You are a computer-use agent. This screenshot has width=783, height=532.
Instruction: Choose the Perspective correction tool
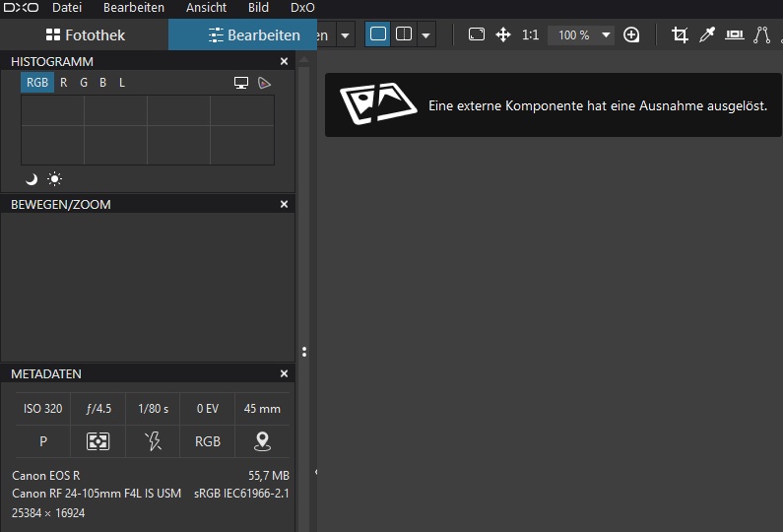tap(762, 34)
